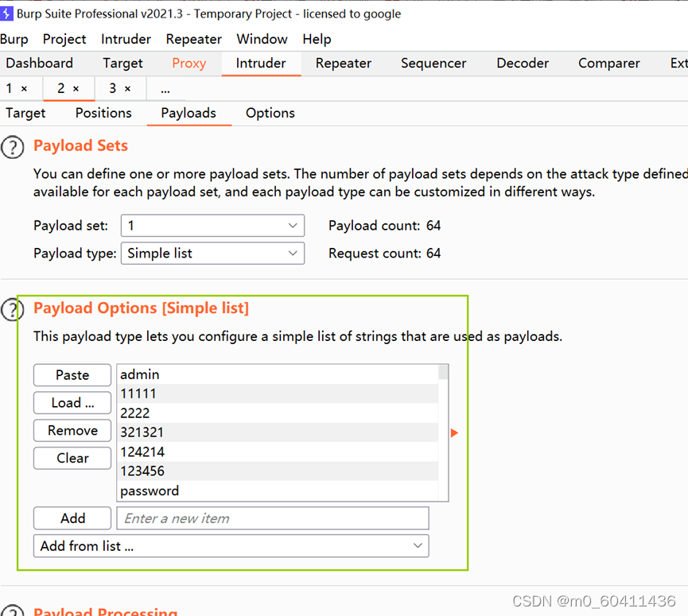Click the Payload count: 64 value
The width and height of the screenshot is (688, 616).
(x=433, y=226)
